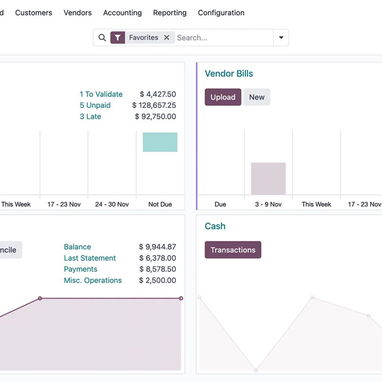This screenshot has height=382, width=382.
Task: Click New in Vendor Bills
Action: pos(257,97)
